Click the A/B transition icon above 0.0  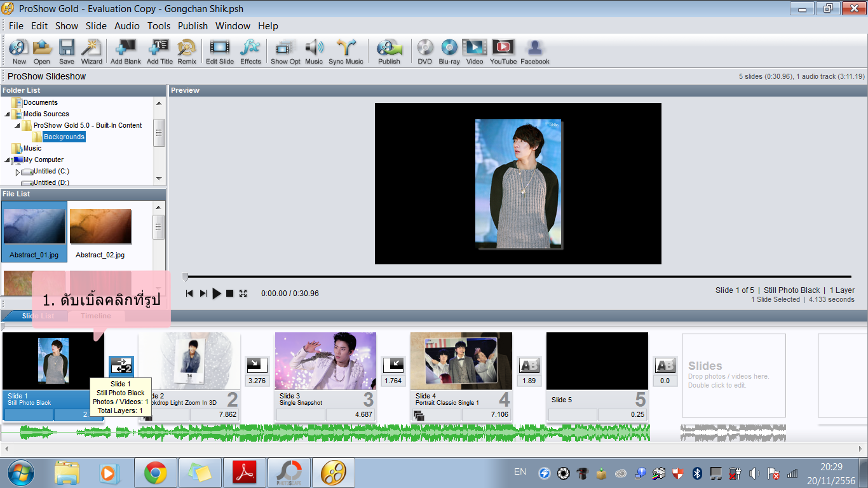pyautogui.click(x=665, y=365)
